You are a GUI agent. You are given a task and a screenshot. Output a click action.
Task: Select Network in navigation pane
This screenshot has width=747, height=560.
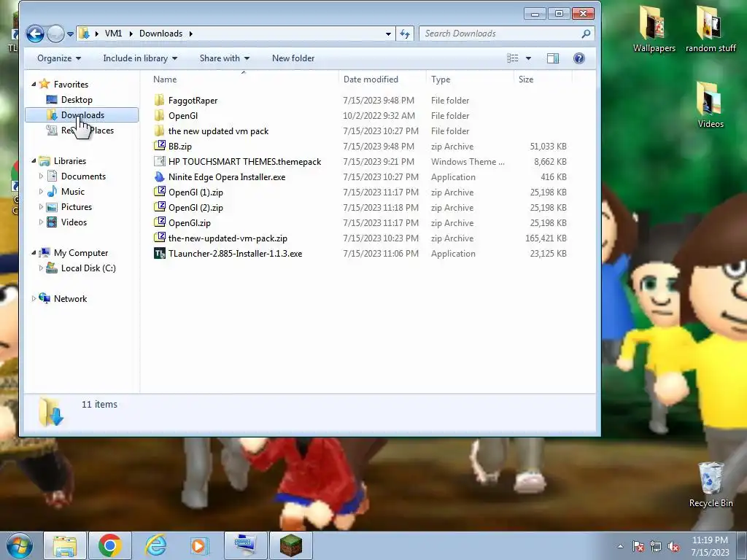[70, 298]
